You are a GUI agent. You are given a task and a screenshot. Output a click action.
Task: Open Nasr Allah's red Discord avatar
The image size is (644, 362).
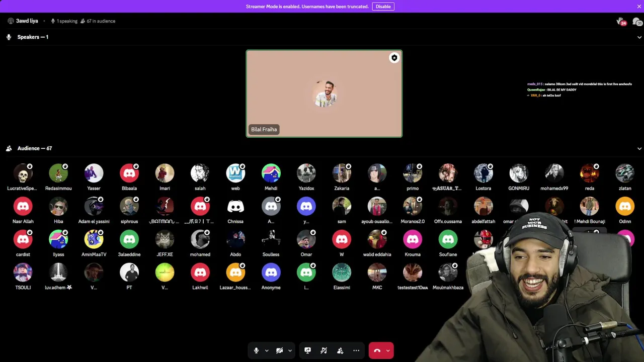coord(23,206)
